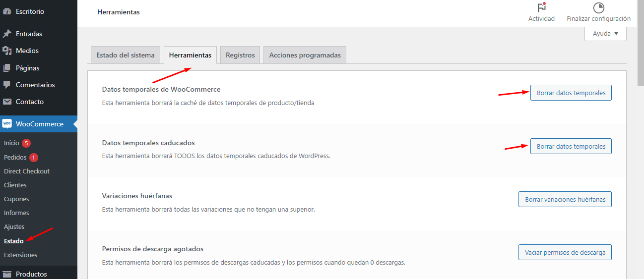644x279 pixels.
Task: Click Vaciar permisos de descarga button
Action: (565, 252)
